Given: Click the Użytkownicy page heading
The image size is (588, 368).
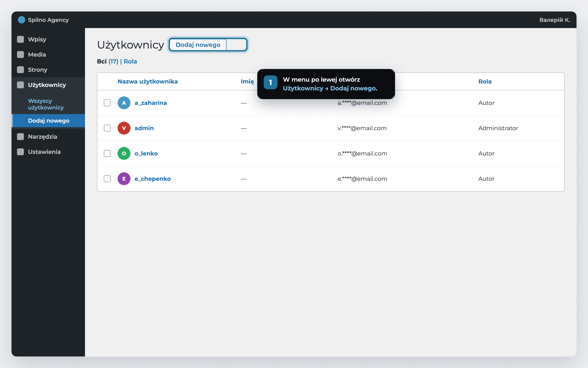Looking at the screenshot, I should (x=130, y=45).
